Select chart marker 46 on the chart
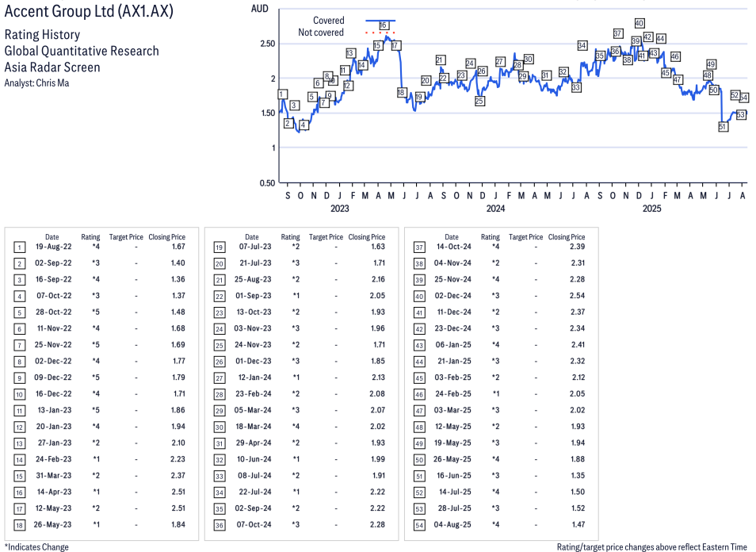 click(x=675, y=56)
